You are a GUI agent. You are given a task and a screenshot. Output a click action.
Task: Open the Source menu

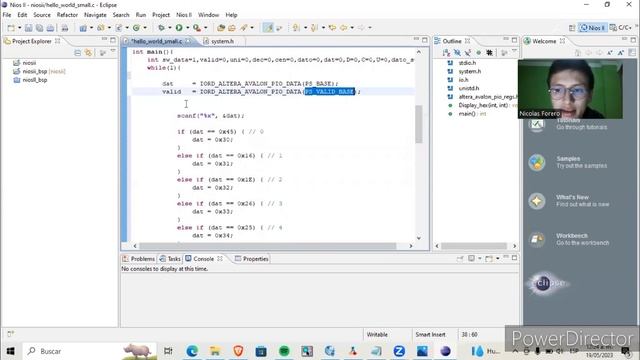[42, 15]
